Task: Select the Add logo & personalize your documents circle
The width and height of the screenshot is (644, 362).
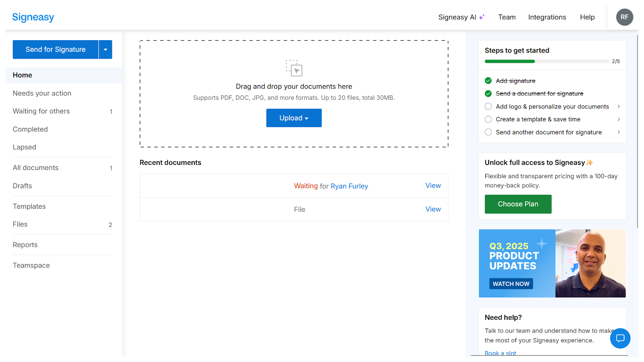Action: 488,106
